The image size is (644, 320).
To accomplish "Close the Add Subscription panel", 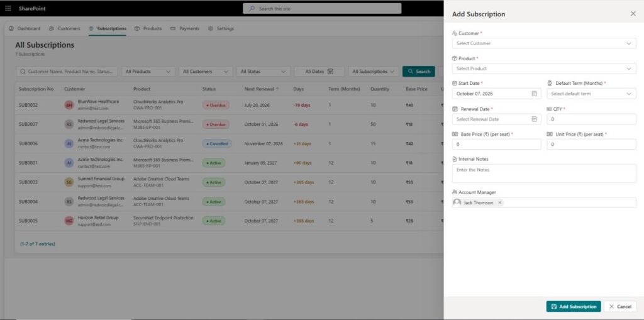I will click(x=633, y=14).
